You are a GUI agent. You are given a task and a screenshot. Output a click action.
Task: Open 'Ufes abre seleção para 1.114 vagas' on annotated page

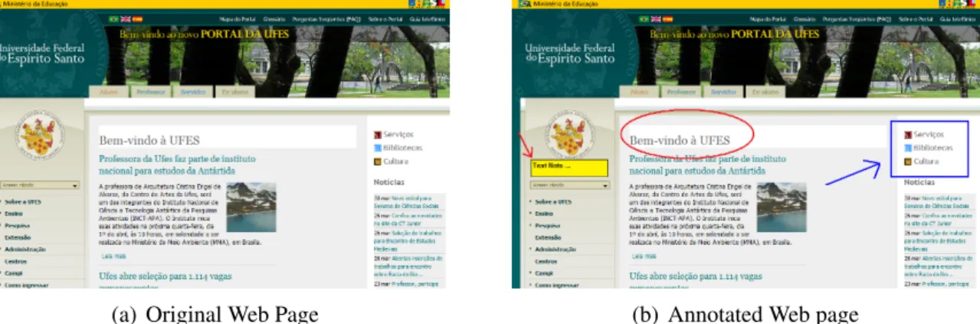(x=695, y=275)
